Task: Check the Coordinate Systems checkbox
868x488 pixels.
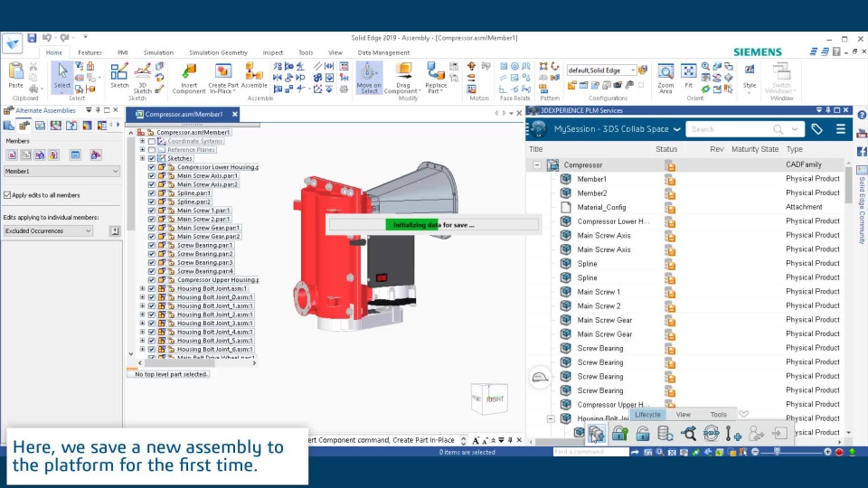Action: tap(152, 141)
